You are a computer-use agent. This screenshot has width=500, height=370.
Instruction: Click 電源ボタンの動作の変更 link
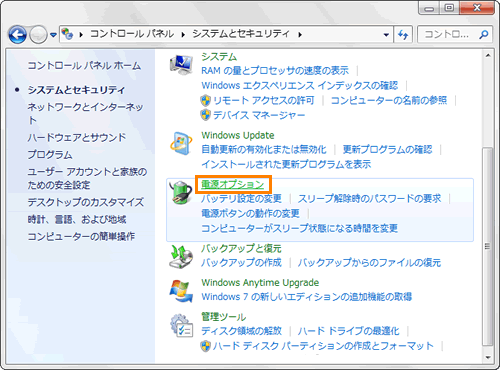tap(250, 213)
